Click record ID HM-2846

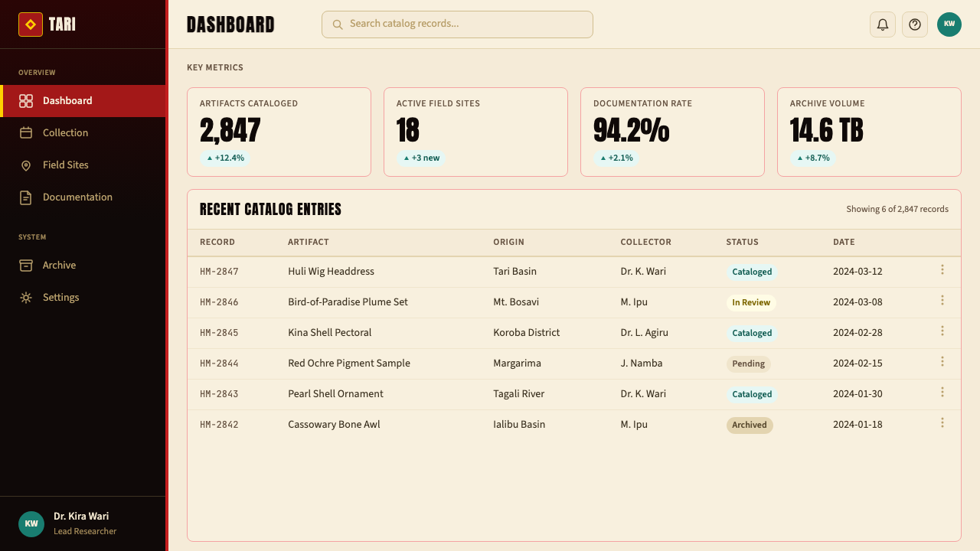pos(219,302)
